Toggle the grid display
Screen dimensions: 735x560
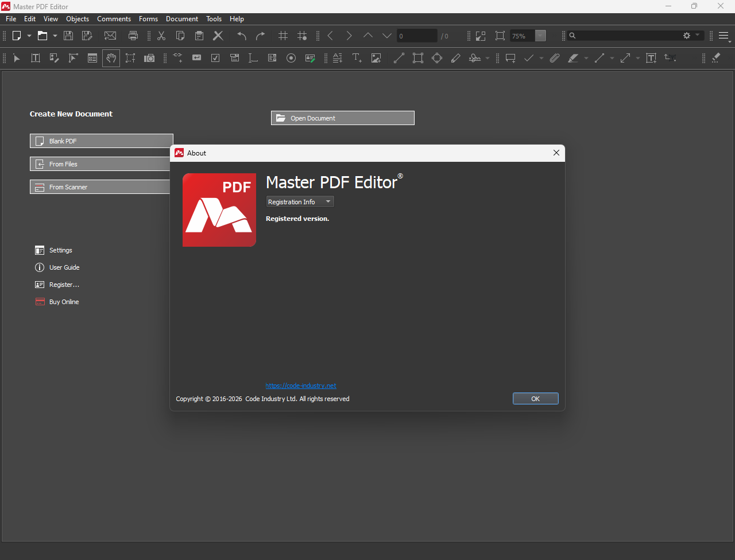coord(283,36)
